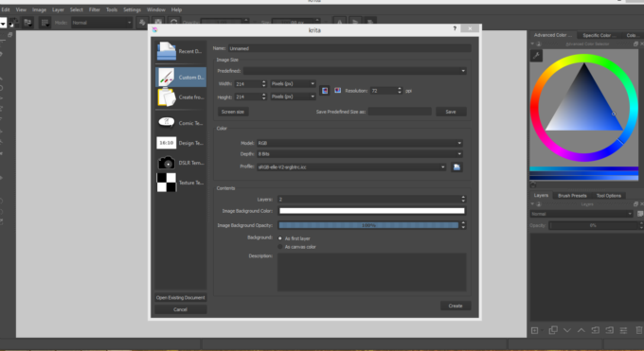Image resolution: width=644 pixels, height=351 pixels.
Task: Click the foreground/background color toolbar icon
Action: coord(13,23)
